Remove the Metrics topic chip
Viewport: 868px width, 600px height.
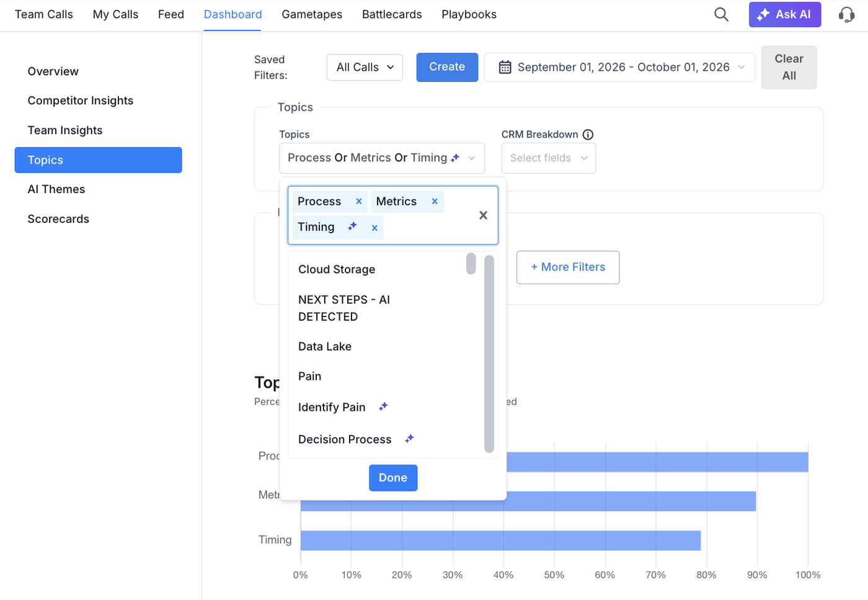point(435,201)
